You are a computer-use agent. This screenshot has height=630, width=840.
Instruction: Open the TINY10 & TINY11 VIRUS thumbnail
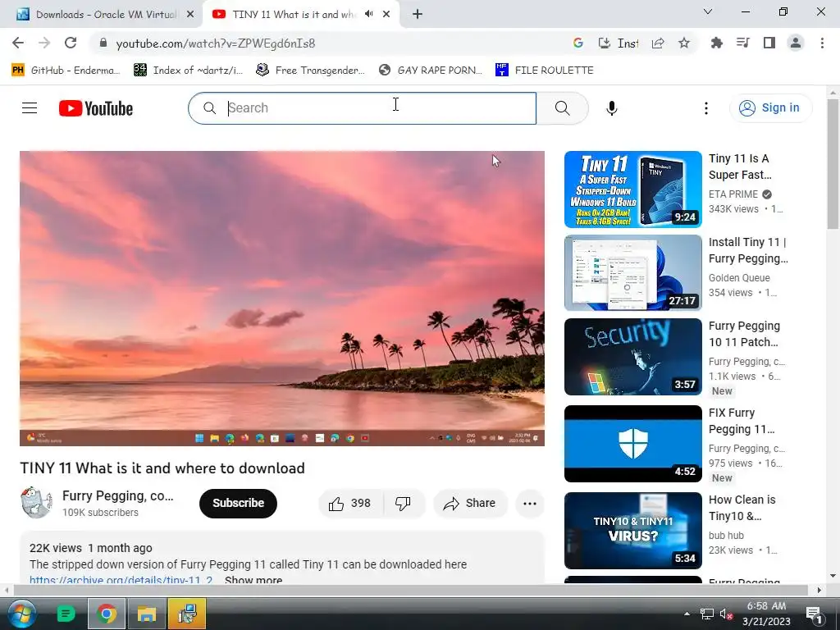click(x=632, y=531)
